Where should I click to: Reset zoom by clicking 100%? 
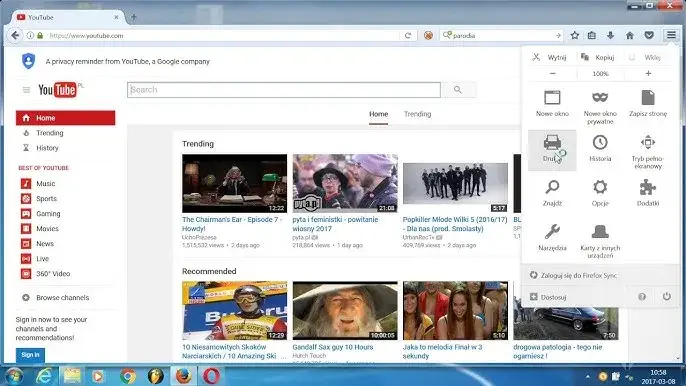click(x=600, y=74)
